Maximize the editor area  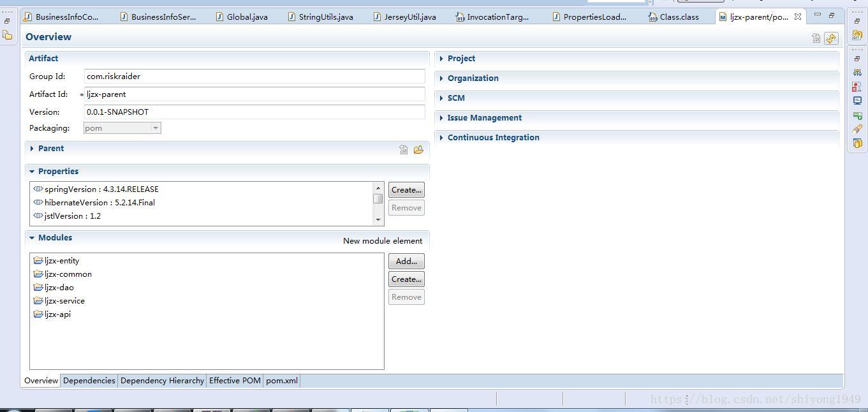(x=832, y=15)
